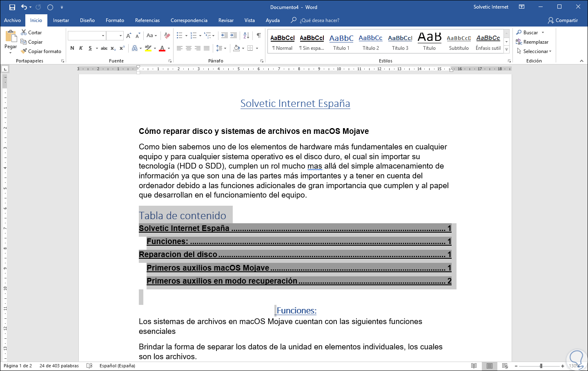Increase the paragraph indent

[234, 36]
